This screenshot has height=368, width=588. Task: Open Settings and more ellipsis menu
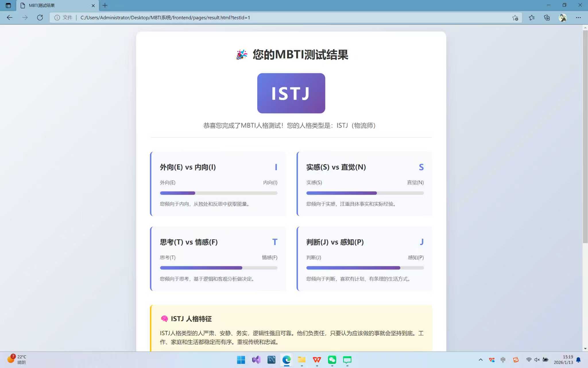(x=578, y=18)
